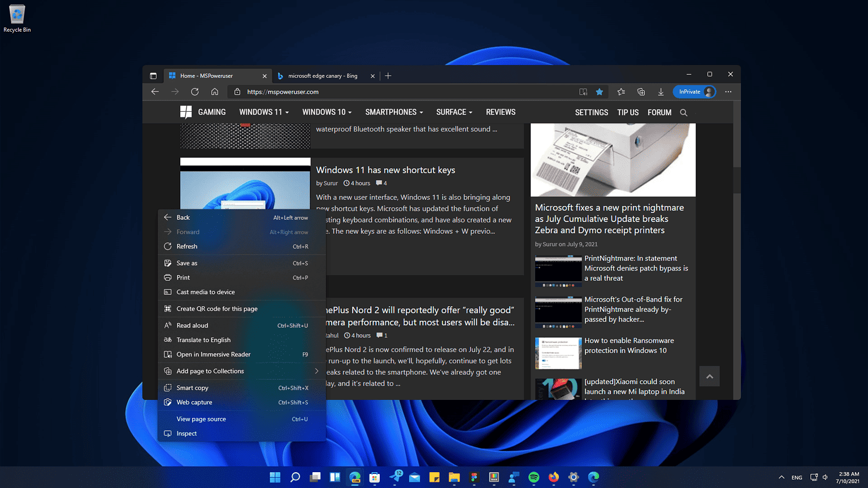The height and width of the screenshot is (488, 868).
Task: Select Smart copy in context menu
Action: point(242,388)
